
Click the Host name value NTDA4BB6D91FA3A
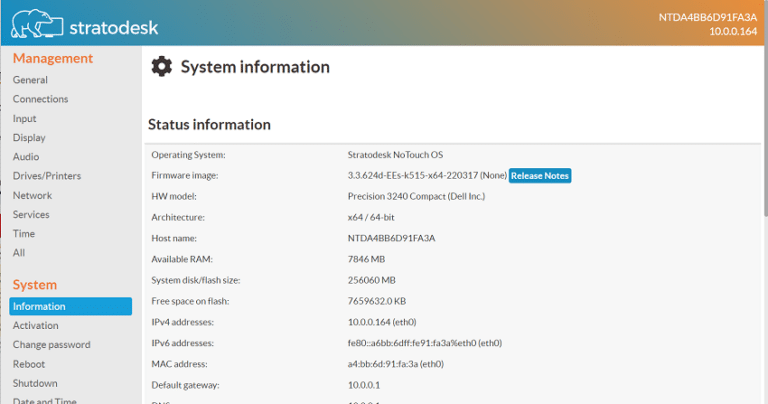[x=391, y=238]
